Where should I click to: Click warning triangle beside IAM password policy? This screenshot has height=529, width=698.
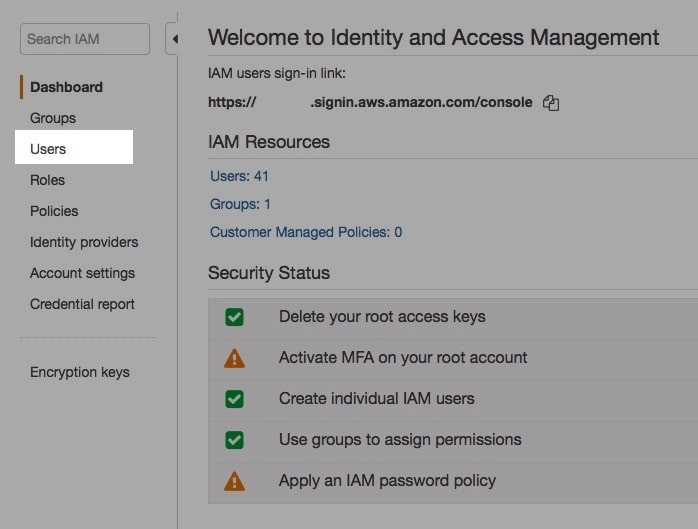[x=234, y=481]
